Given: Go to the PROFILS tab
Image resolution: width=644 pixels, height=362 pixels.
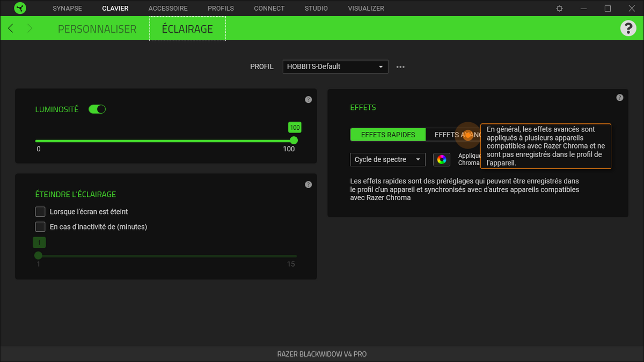Looking at the screenshot, I should click(x=221, y=9).
